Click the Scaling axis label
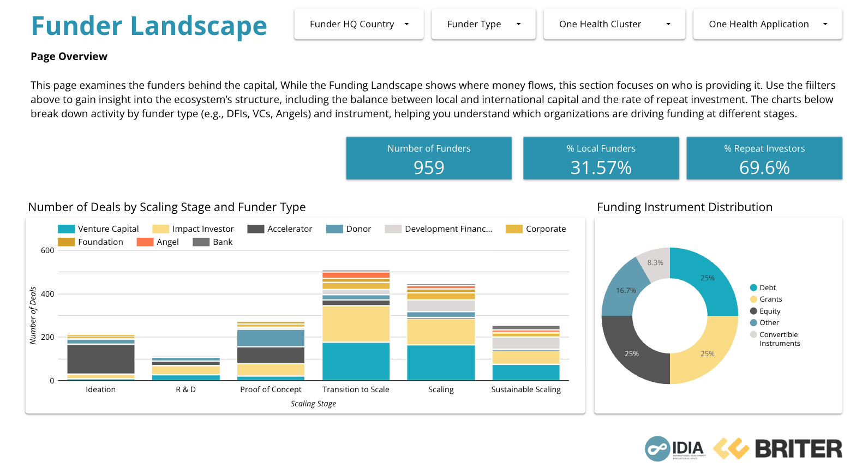 (x=441, y=389)
